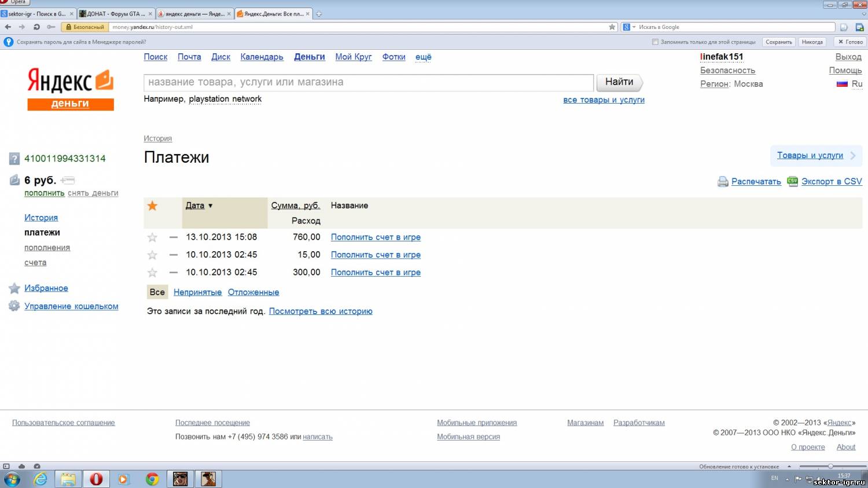
Task: Open the ещё more-services dropdown
Action: tap(424, 57)
